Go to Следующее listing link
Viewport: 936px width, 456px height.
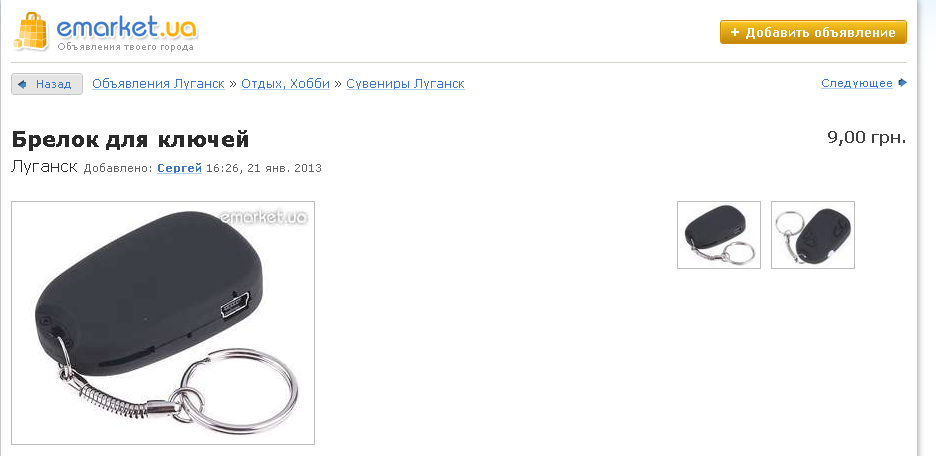(857, 83)
